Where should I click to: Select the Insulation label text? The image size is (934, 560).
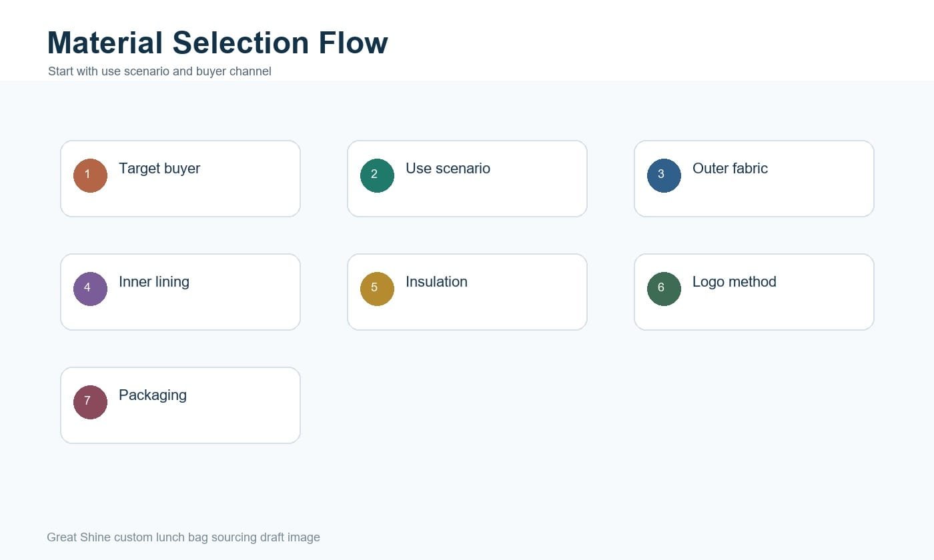coord(436,282)
